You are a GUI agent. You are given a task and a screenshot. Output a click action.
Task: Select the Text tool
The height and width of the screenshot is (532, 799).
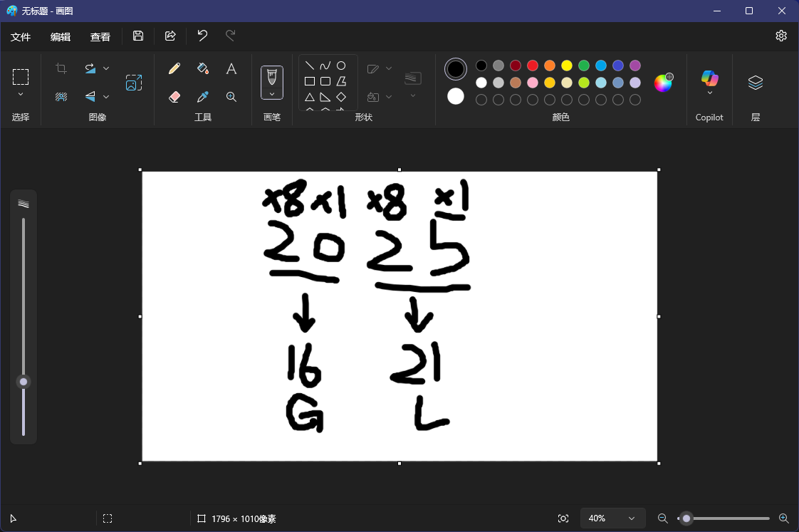coord(231,68)
